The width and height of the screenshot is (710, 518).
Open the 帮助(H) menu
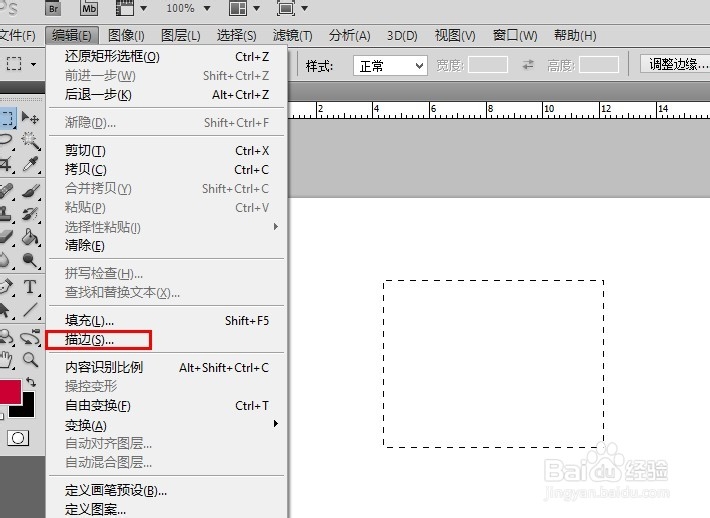click(x=575, y=35)
